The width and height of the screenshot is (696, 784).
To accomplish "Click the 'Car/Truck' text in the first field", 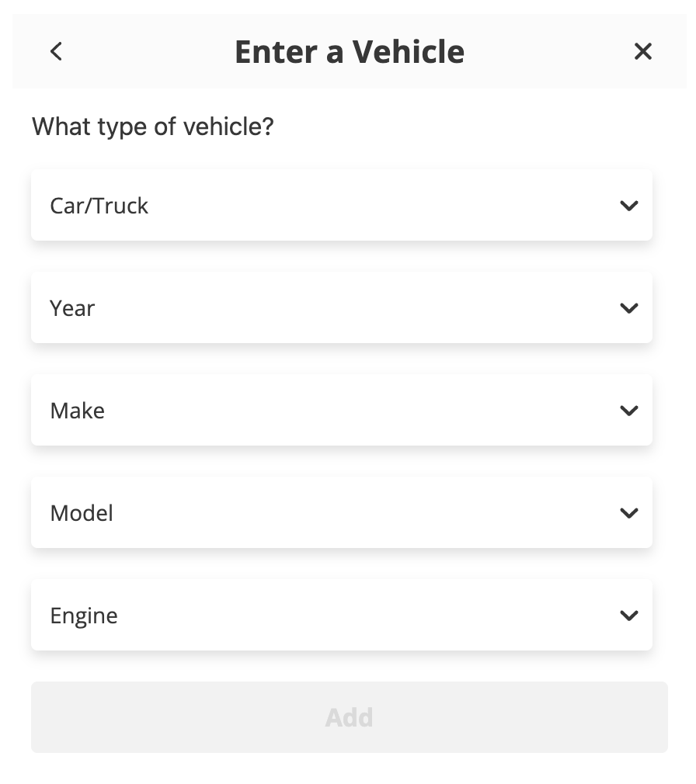I will pyautogui.click(x=99, y=206).
